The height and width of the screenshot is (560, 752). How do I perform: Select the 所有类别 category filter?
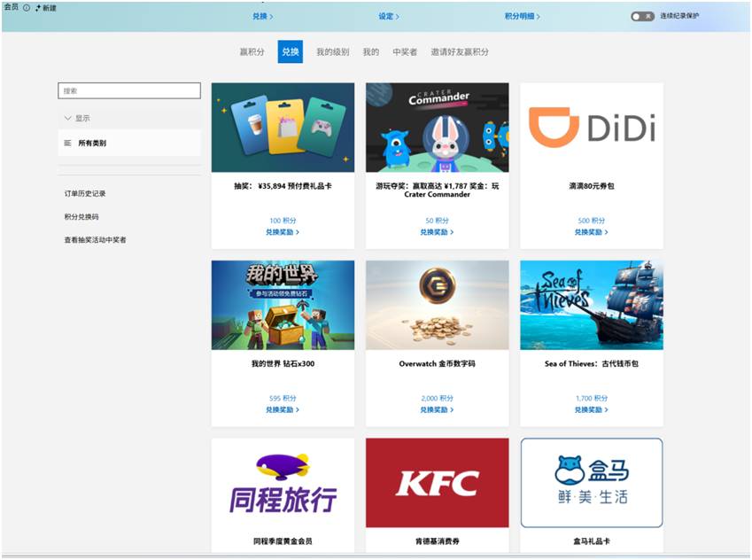click(129, 143)
